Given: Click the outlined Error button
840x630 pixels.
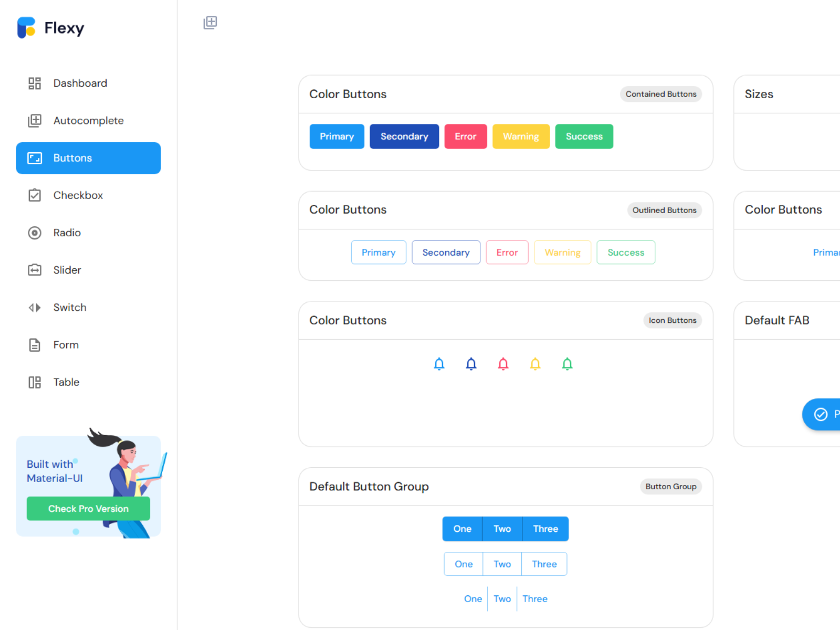Looking at the screenshot, I should click(507, 253).
